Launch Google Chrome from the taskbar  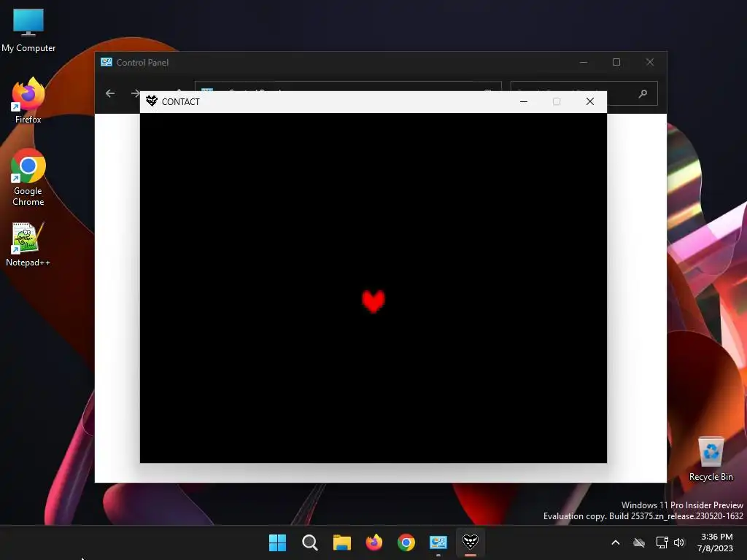[406, 542]
